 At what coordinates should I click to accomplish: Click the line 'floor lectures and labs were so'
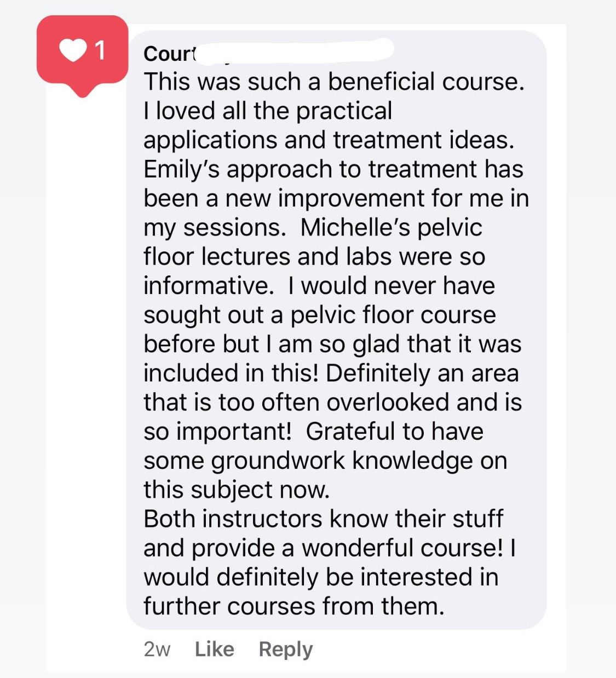click(x=314, y=257)
